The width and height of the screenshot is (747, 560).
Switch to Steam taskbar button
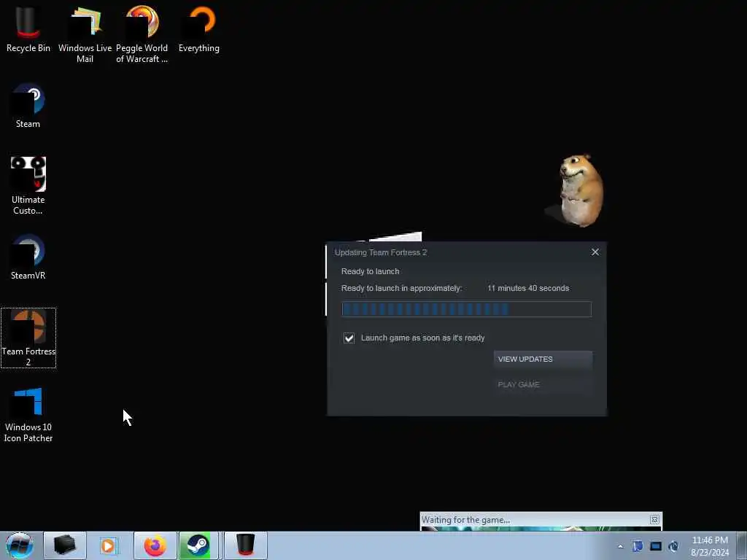(198, 545)
